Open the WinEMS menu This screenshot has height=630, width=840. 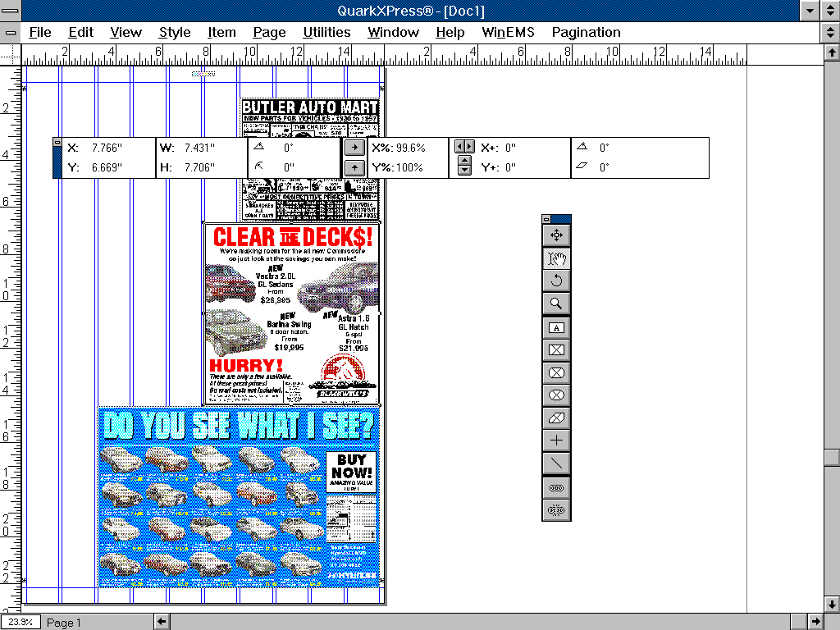tap(508, 33)
